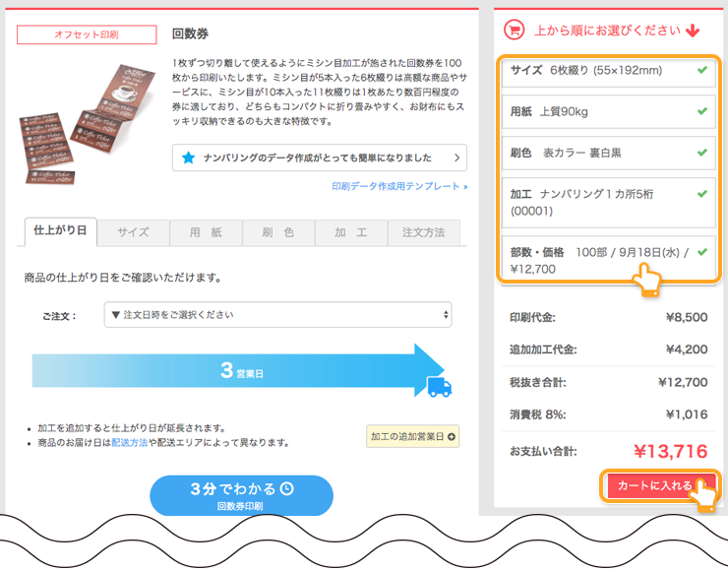Viewport: 728px width, 571px height.
Task: Click green checkmark on 部数・価格 row
Action: [x=702, y=252]
